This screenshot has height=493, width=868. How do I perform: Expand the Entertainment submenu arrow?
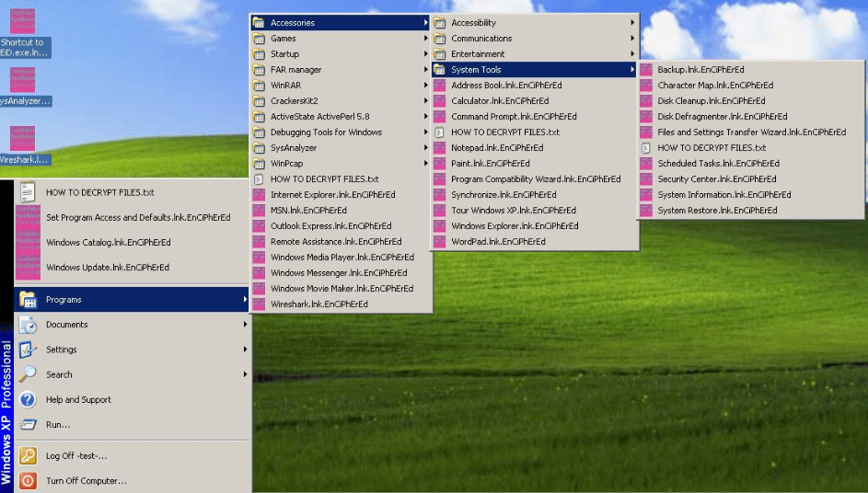[632, 54]
